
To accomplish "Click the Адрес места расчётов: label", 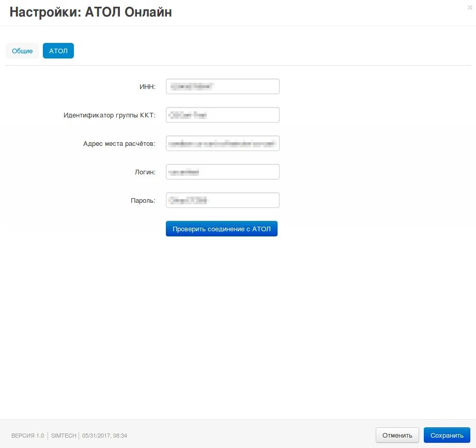I will pos(119,144).
